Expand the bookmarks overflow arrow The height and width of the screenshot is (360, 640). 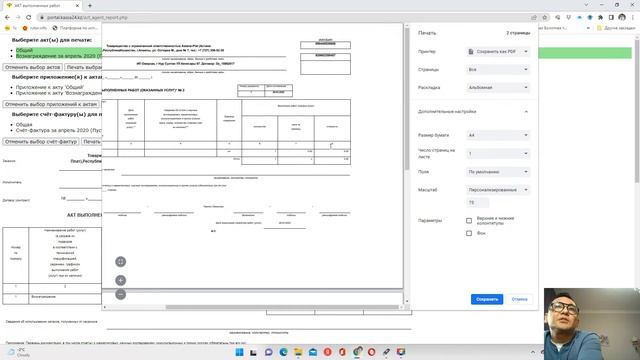tap(588, 28)
